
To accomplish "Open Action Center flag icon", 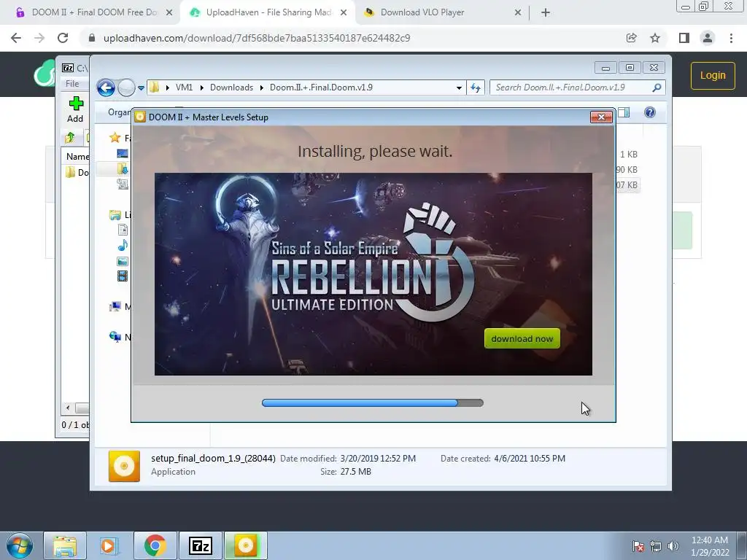I will [x=638, y=546].
